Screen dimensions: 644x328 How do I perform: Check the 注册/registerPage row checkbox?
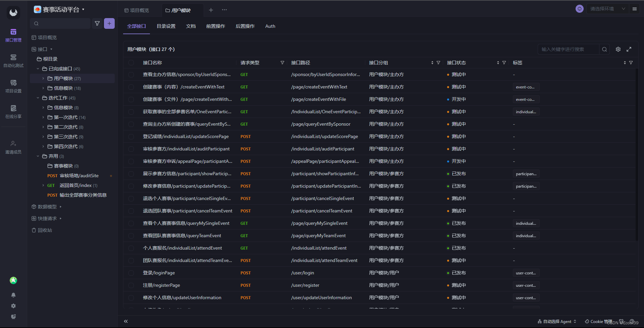pyautogui.click(x=131, y=285)
